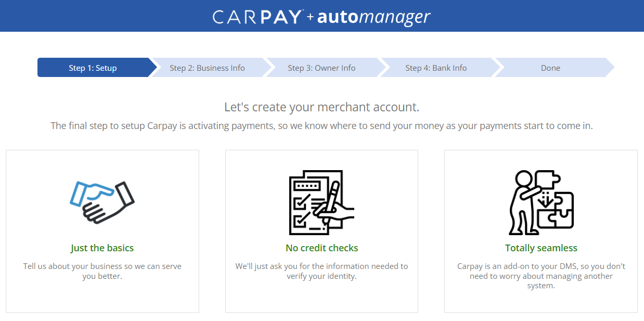
Task: Click the puzzle-piece person icon for Totally seamless
Action: [540, 202]
